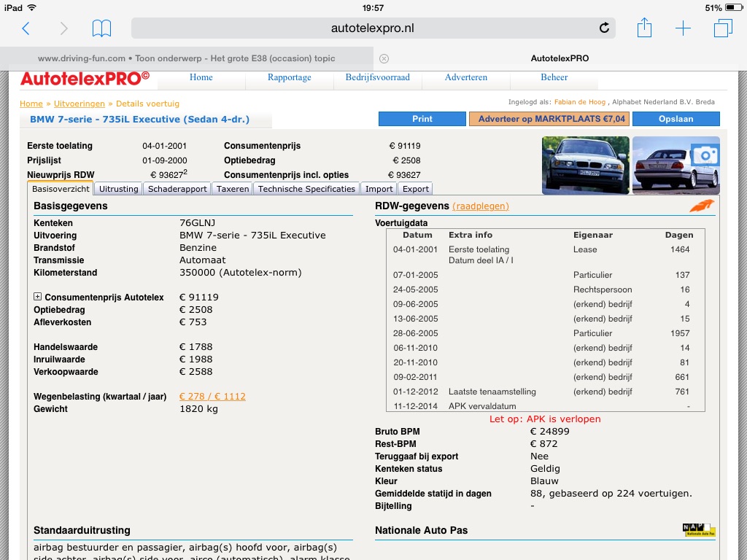Click the raadplegen link next to RDW-gegevens
The height and width of the screenshot is (560, 747).
481,206
